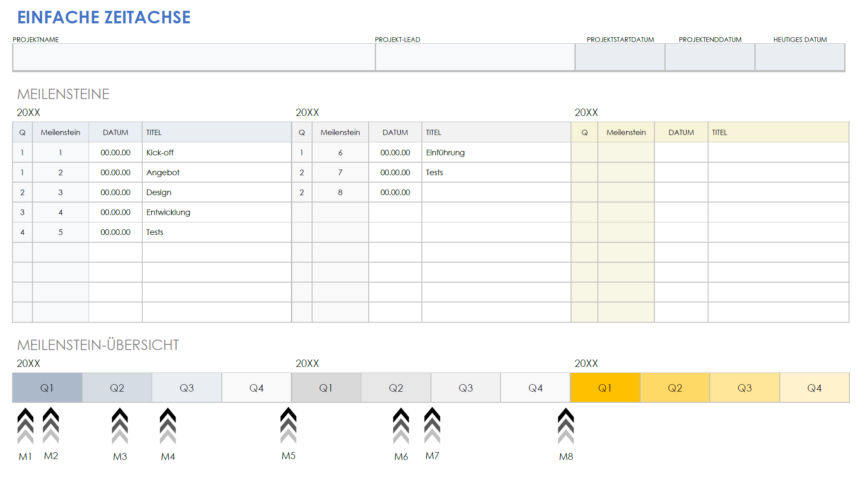
Task: Click the orange Q1 timeline block
Action: pyautogui.click(x=605, y=388)
